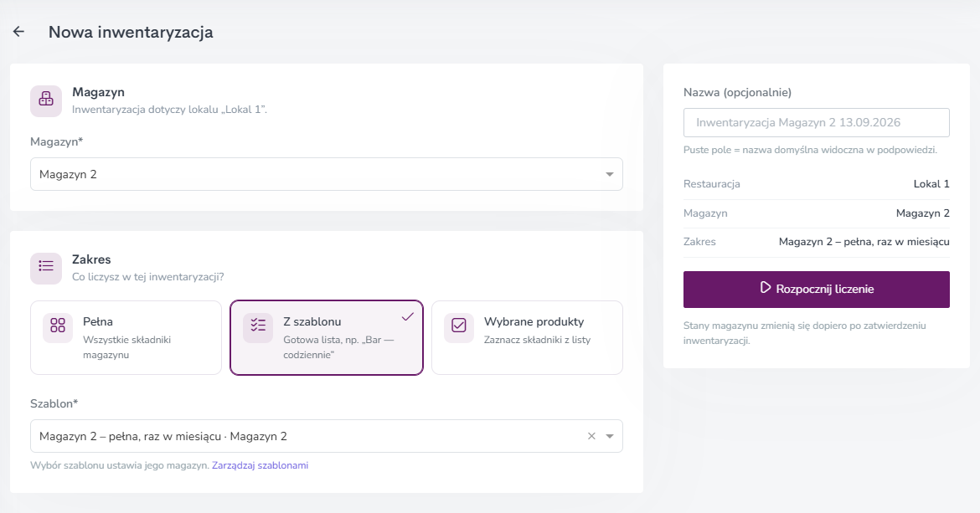980x513 pixels.
Task: Click the Nowa inwentaryzacja page title
Action: [131, 33]
